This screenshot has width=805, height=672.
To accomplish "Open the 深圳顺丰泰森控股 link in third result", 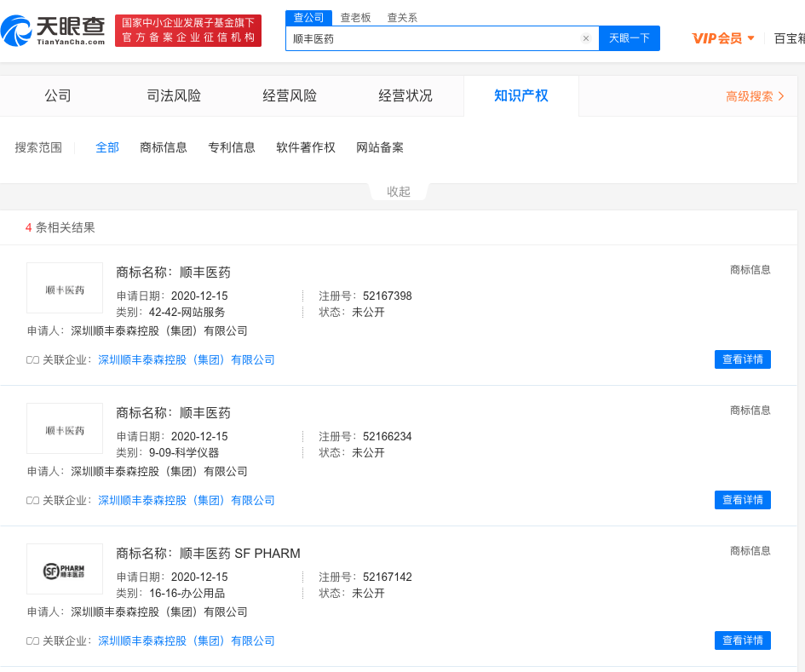I will tap(187, 640).
